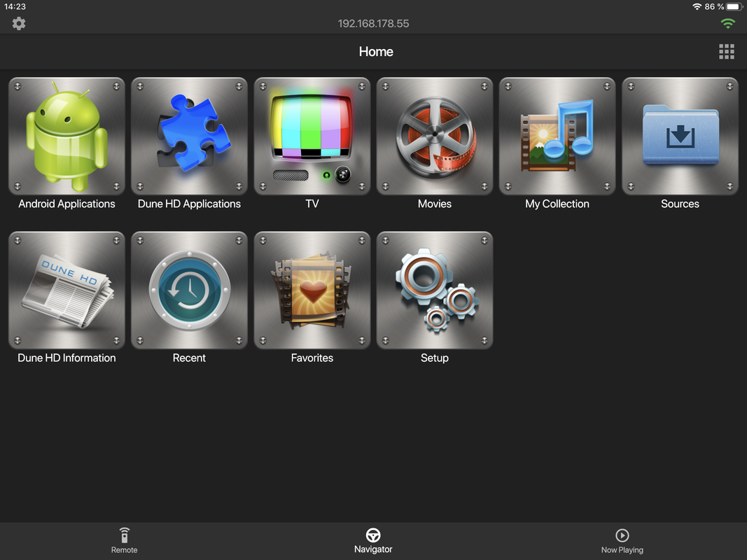Click the Home title text
747x560 pixels.
[376, 51]
